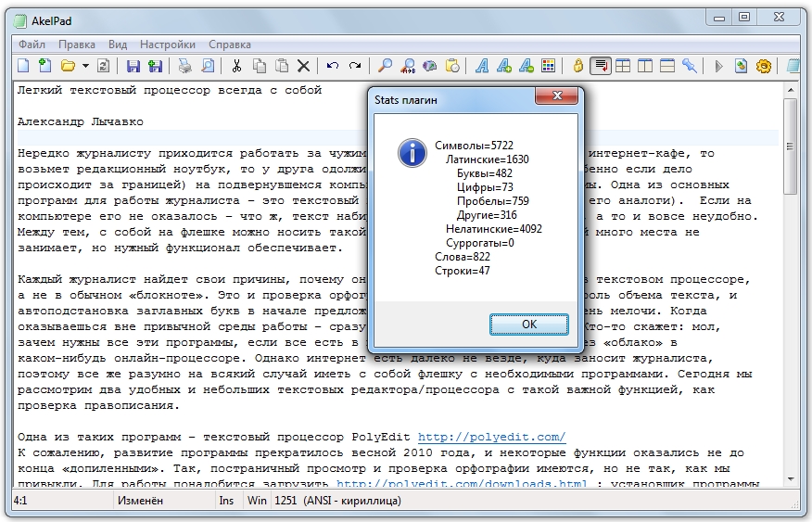Screen dimensions: 812x522
Task: Click the Go to line icon
Action: pyautogui.click(x=429, y=66)
